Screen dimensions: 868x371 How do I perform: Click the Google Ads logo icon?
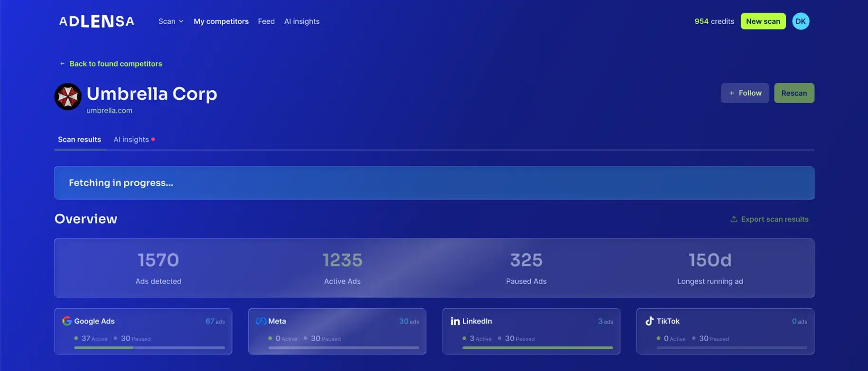point(67,321)
